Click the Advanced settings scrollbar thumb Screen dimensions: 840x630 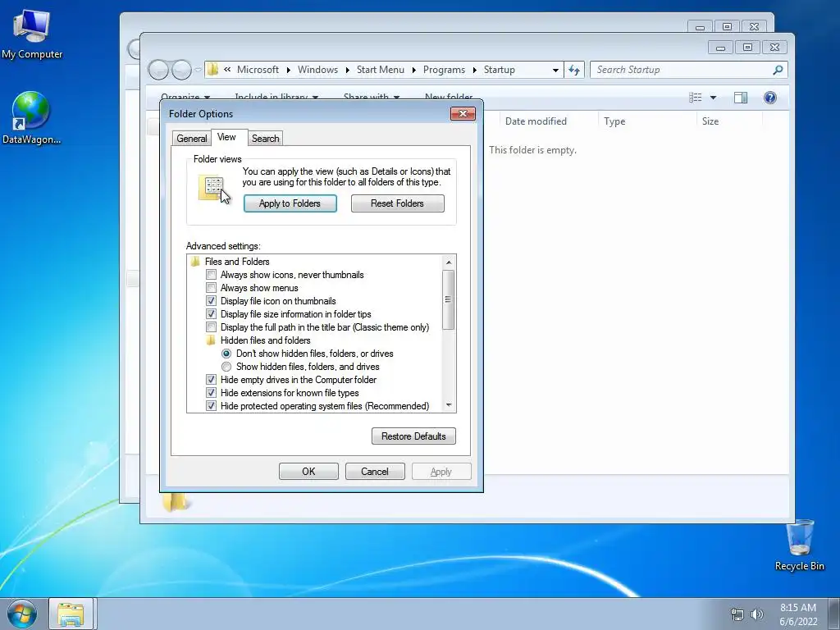449,299
